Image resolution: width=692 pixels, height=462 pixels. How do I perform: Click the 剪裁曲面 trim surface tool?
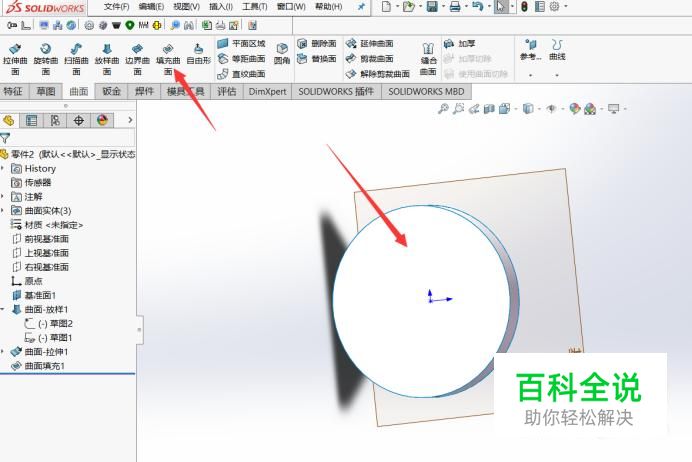point(369,58)
